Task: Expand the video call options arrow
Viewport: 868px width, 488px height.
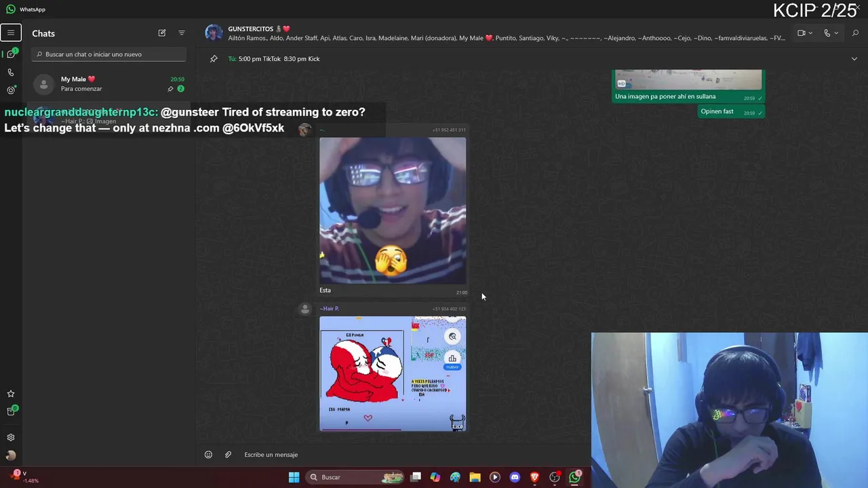Action: tap(810, 33)
